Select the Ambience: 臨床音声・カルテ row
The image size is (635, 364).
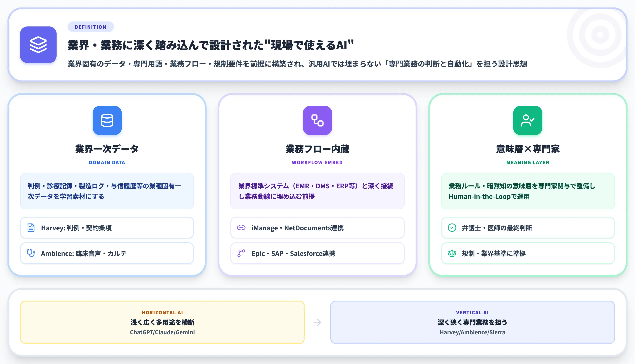[x=107, y=253]
